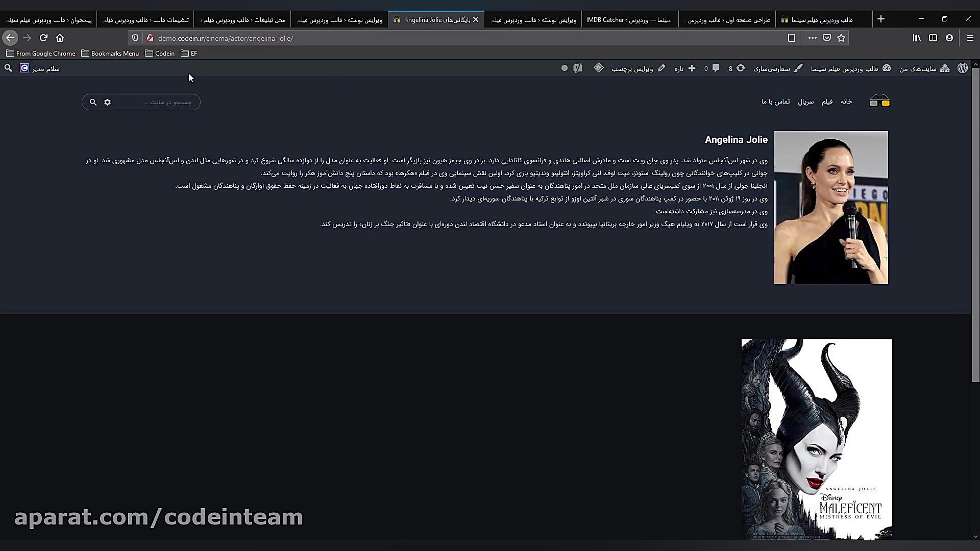Reload the page with the refresh icon
Viewport: 980px width, 551px height.
pos(43,38)
